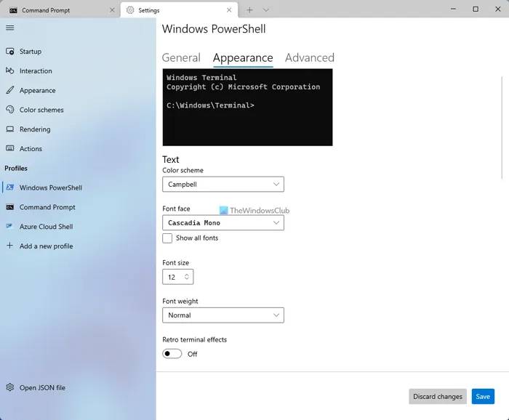
Task: Click Add a new profile
Action: pos(78,246)
